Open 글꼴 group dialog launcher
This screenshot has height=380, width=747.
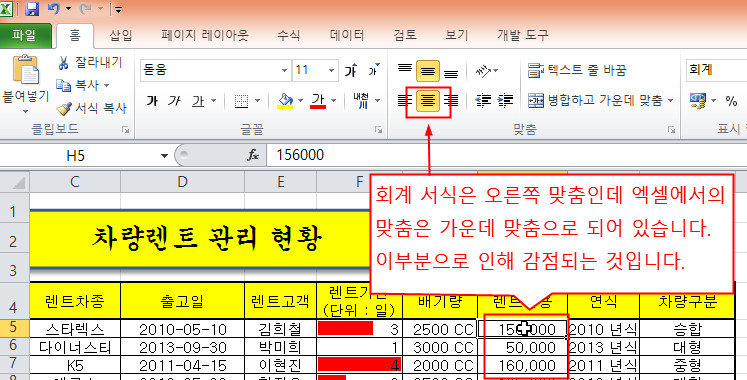point(378,130)
